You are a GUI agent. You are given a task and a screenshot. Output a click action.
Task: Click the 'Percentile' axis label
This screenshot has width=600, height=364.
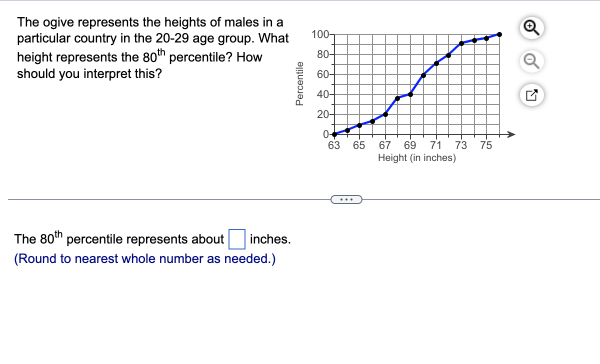click(x=300, y=82)
